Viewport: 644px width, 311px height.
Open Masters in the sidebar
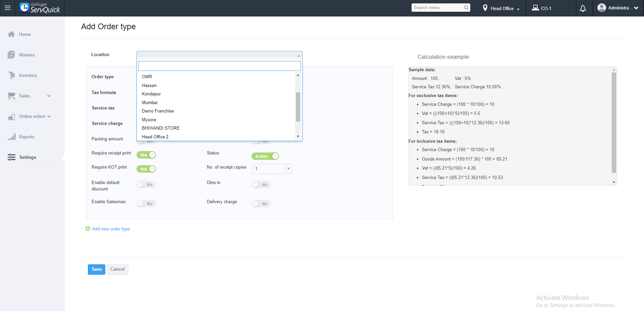pyautogui.click(x=27, y=55)
